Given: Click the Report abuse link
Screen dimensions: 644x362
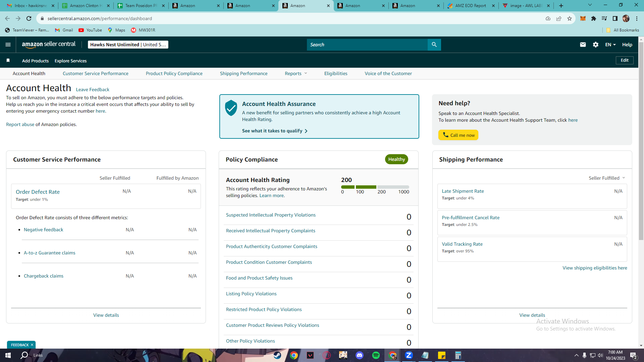Looking at the screenshot, I should point(20,124).
